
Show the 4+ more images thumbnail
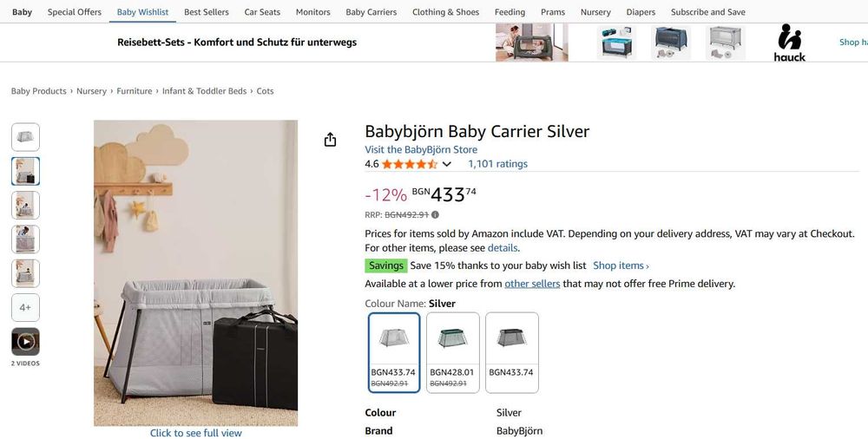point(25,307)
